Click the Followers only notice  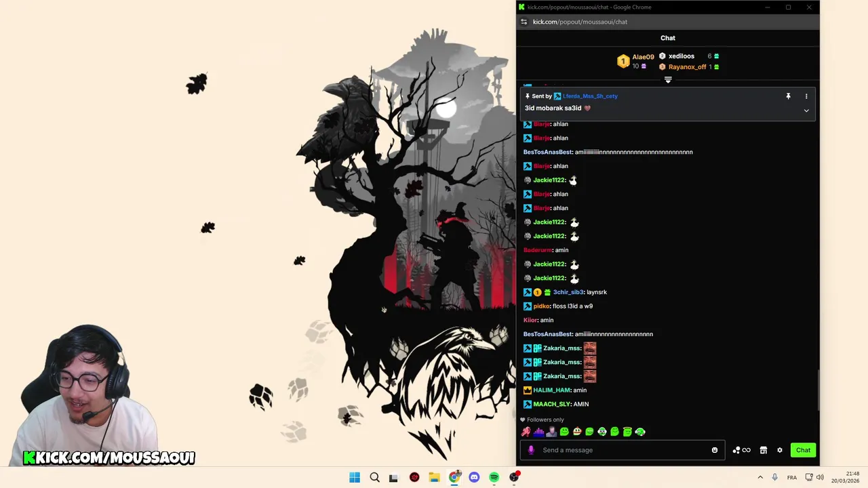(542, 420)
